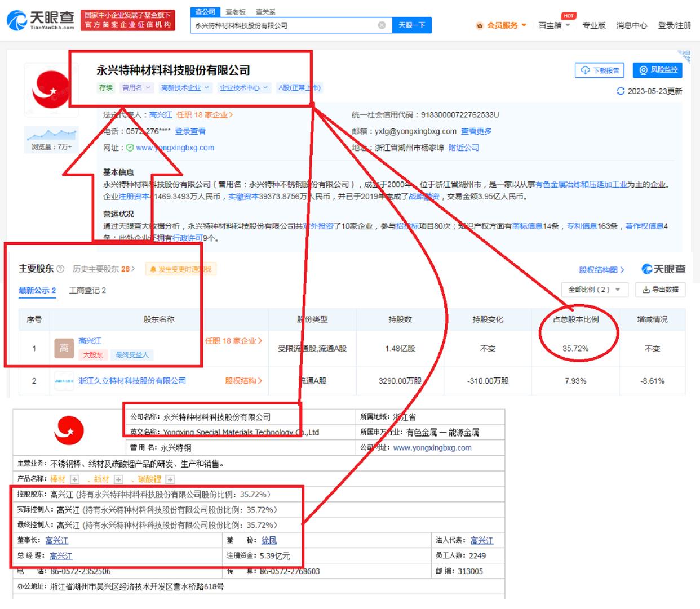This screenshot has width=700, height=609.
Task: Open the 全部比例(2) dropdown
Action: [x=594, y=290]
